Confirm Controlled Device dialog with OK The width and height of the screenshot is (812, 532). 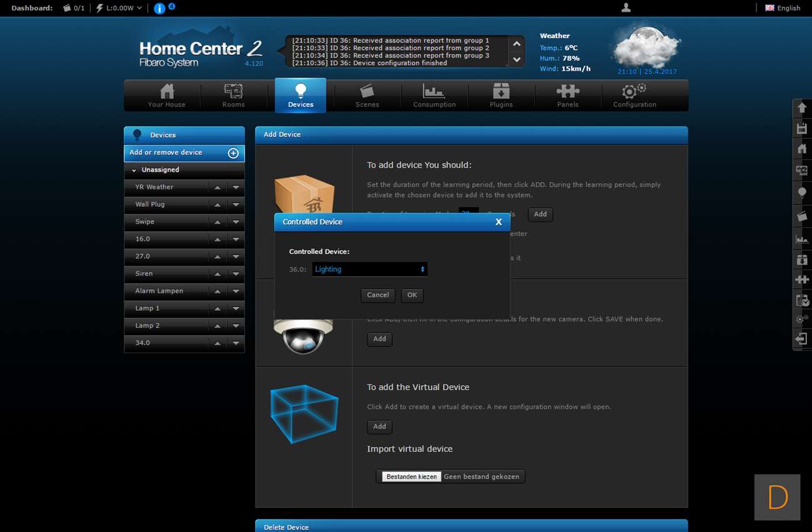412,295
